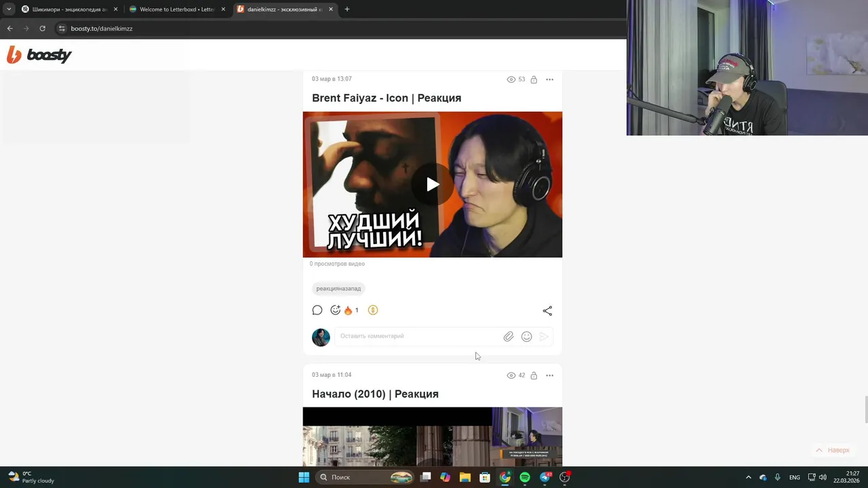Close the Шикимори tab

click(115, 9)
